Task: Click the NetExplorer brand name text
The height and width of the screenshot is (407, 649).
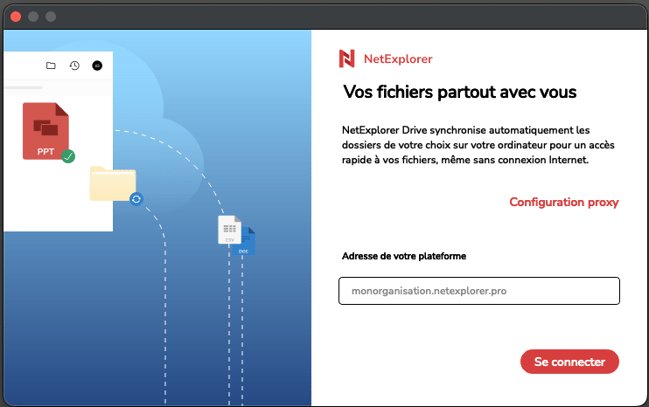Action: [398, 59]
